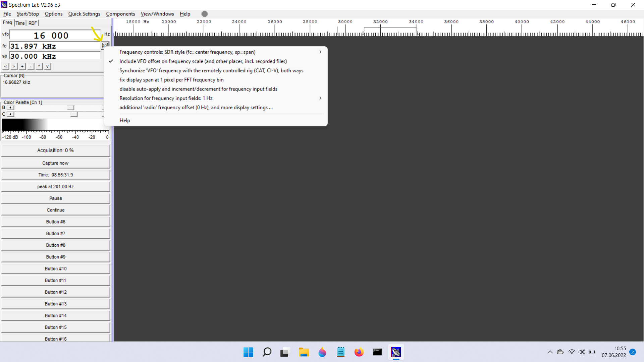Click the C slider left arrow
This screenshot has width=644, height=362.
(x=10, y=114)
